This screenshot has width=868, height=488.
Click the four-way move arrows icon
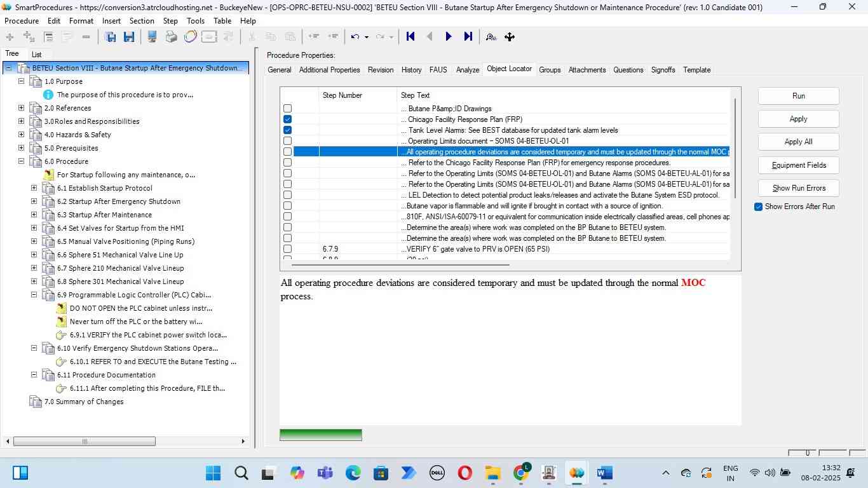coord(510,37)
